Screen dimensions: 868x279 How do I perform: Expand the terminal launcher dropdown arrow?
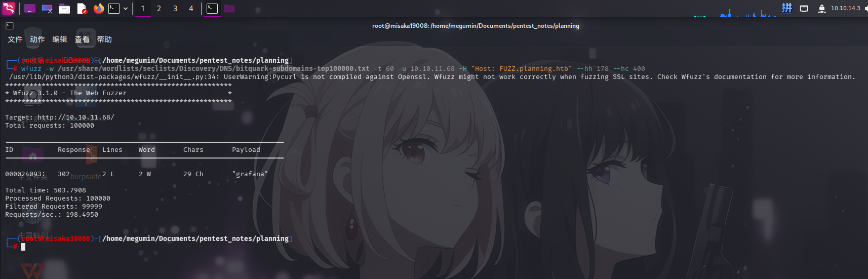[126, 9]
